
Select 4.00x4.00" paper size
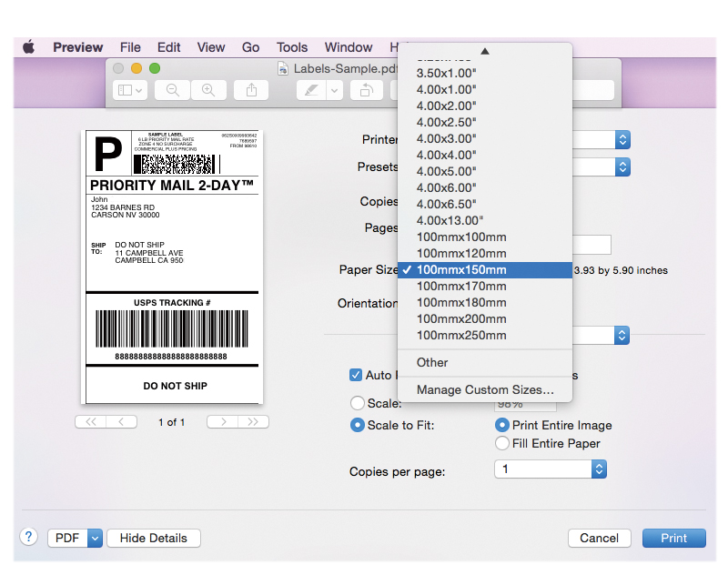[x=485, y=155]
